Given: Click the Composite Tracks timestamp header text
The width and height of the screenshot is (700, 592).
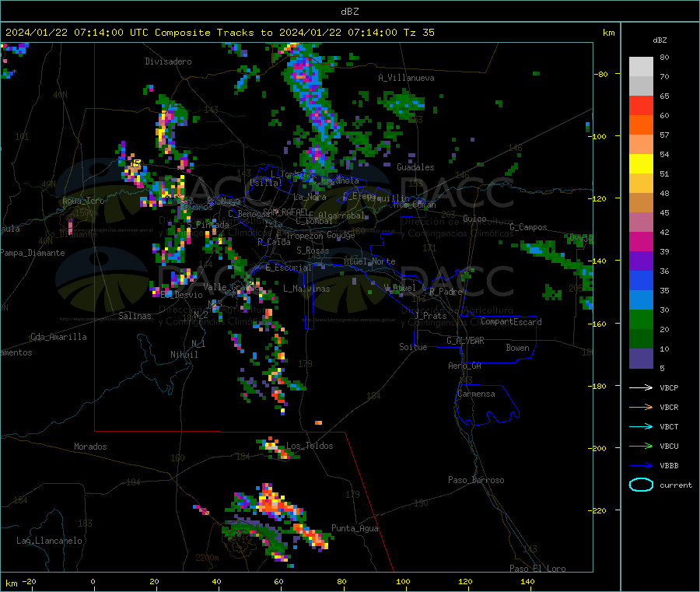Looking at the screenshot, I should tap(219, 33).
